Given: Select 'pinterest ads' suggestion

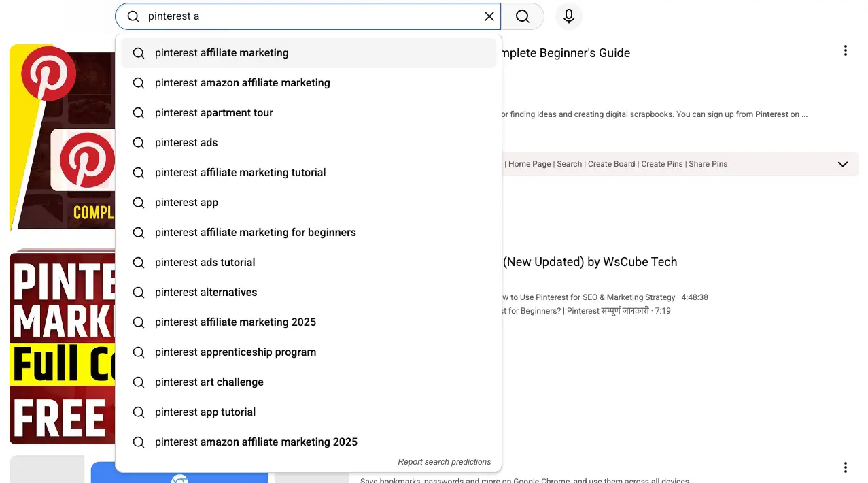Looking at the screenshot, I should 186,143.
